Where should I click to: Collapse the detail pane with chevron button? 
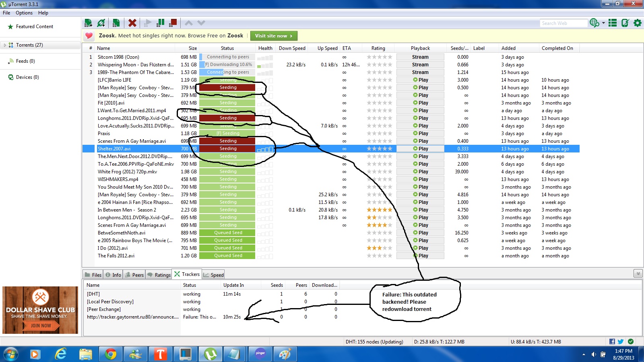[x=638, y=274]
